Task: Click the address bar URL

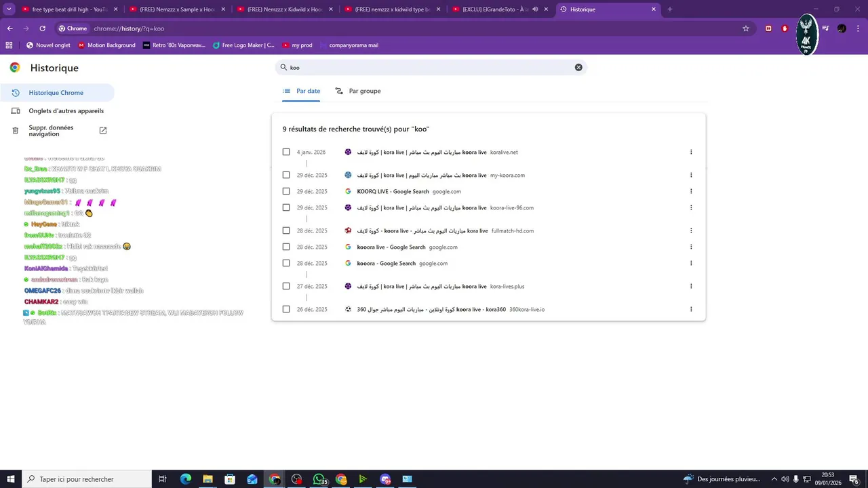Action: pyautogui.click(x=129, y=28)
